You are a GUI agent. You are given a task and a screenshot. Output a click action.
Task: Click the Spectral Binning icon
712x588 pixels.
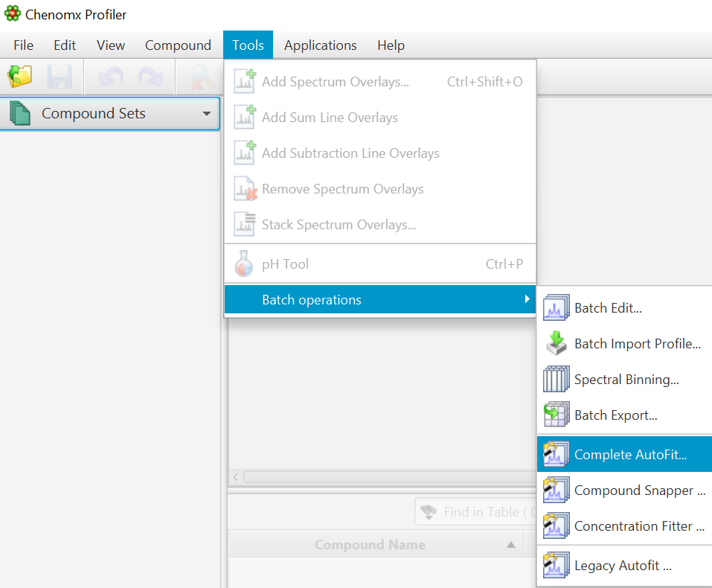pos(556,379)
